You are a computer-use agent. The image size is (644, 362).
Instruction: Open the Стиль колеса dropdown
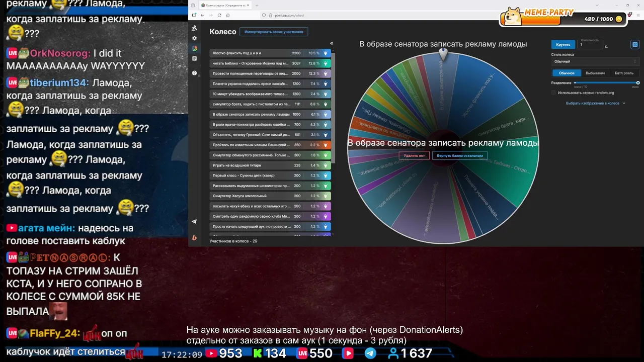(595, 61)
